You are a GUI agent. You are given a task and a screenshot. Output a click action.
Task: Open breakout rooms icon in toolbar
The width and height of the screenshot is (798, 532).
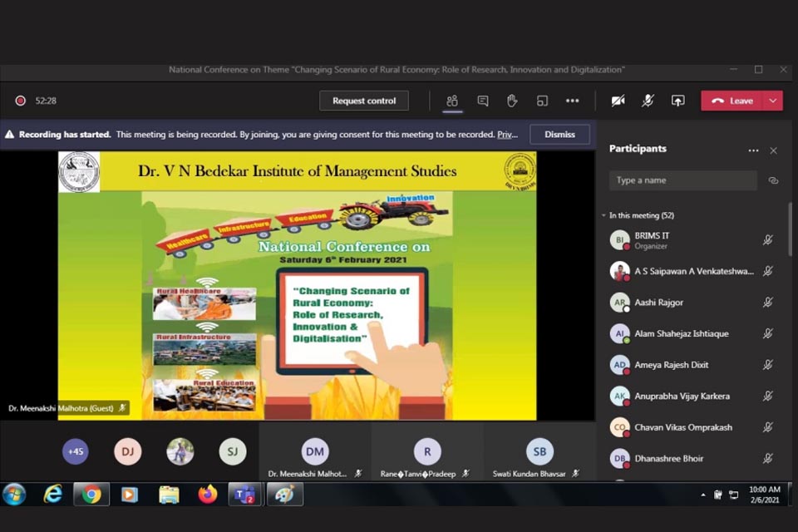542,101
